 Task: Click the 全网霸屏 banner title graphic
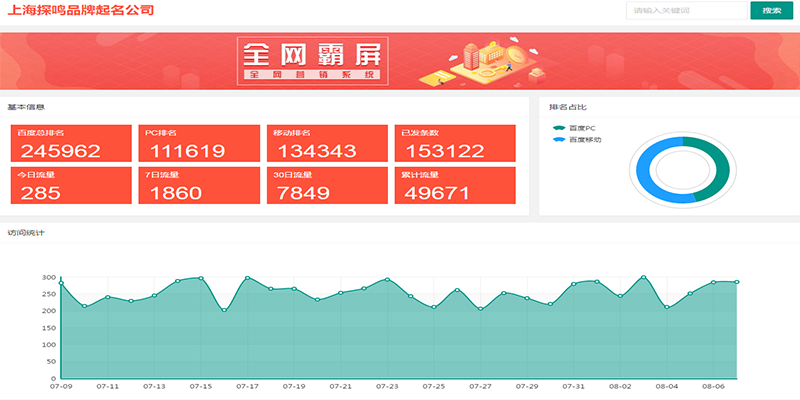pos(312,60)
